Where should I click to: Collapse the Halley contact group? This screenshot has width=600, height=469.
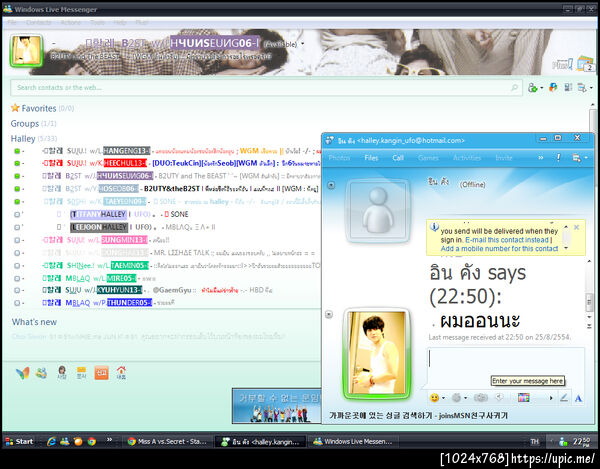34,138
